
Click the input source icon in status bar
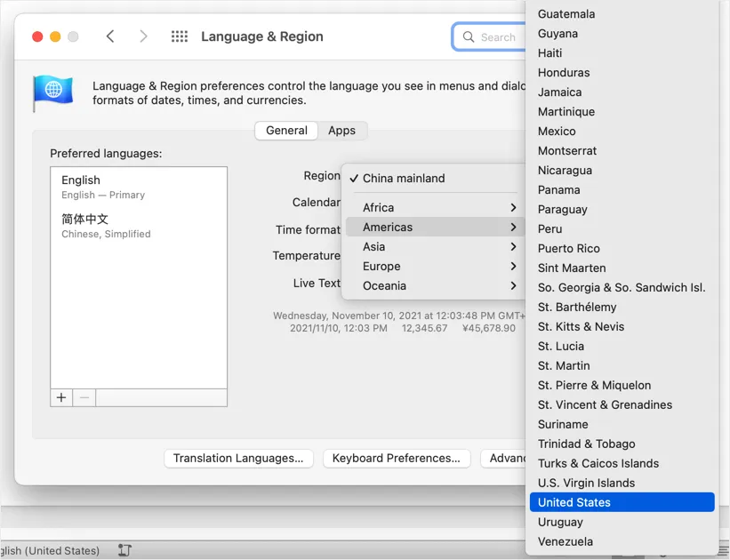click(124, 550)
